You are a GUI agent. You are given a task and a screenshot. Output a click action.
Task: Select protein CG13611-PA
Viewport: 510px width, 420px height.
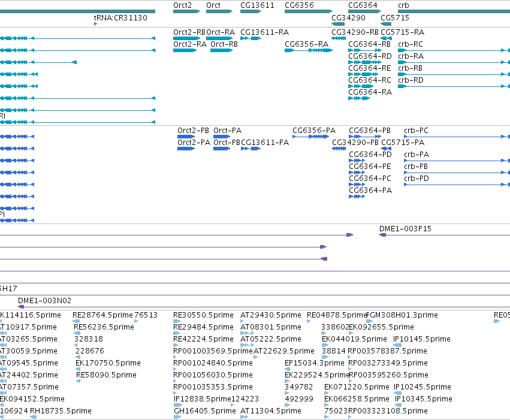pyautogui.click(x=251, y=149)
